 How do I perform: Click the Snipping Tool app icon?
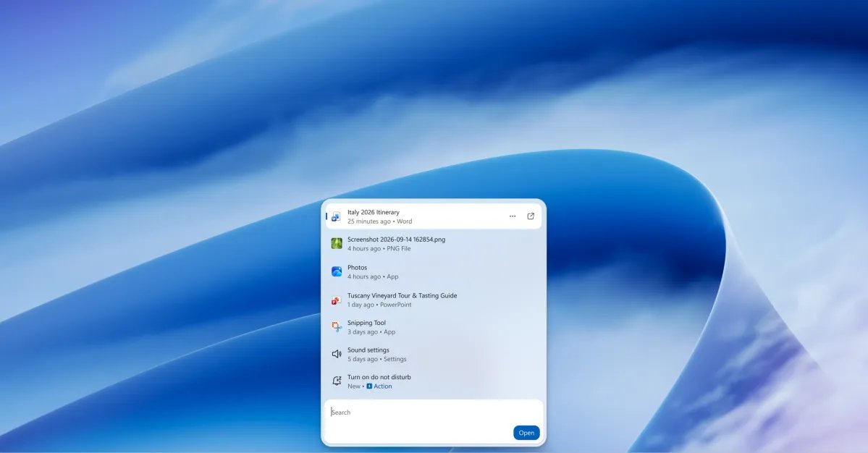pyautogui.click(x=337, y=327)
